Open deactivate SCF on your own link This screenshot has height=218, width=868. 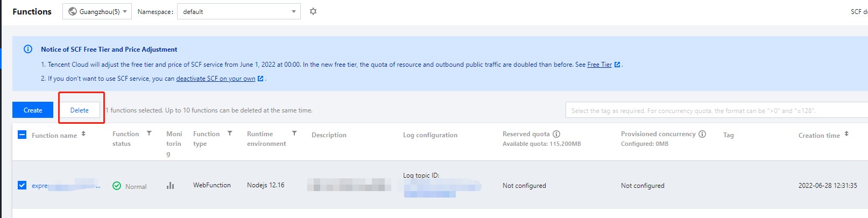coord(215,79)
